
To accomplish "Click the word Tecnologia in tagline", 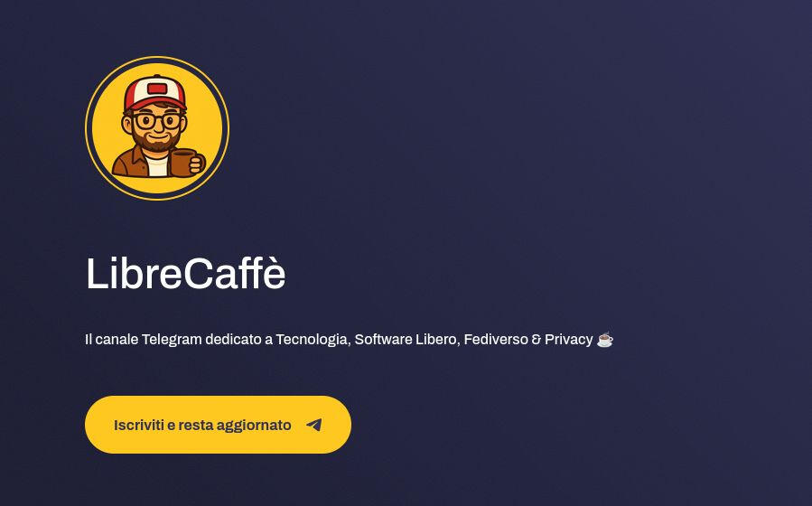I will pos(313,341).
